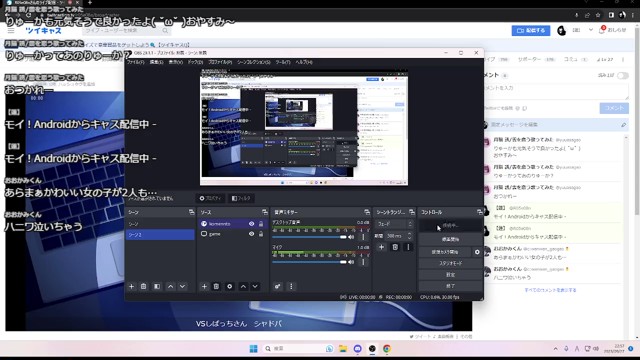This screenshot has width=640, height=360.
Task: Click Start Recording in OBS Controls
Action: point(450,239)
